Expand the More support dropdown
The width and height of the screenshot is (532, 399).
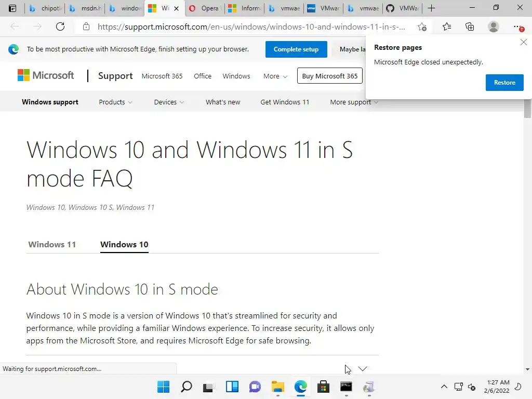354,102
